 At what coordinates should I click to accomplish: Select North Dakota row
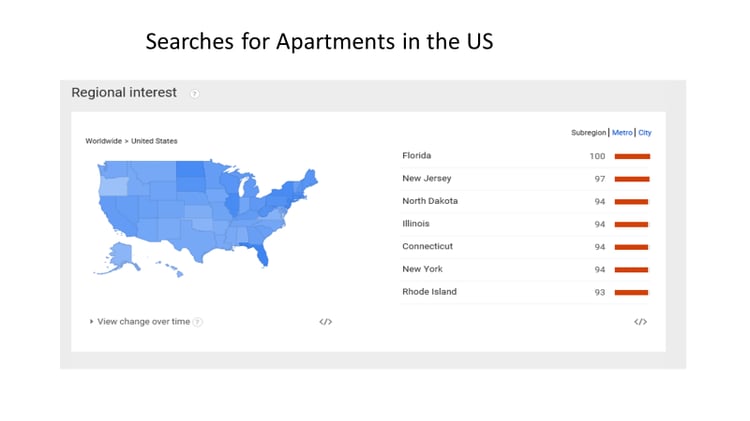[x=526, y=201]
